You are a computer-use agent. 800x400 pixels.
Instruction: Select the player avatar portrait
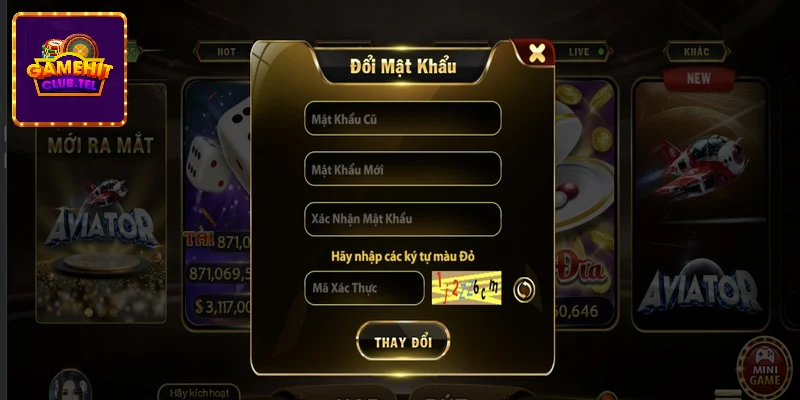(x=71, y=386)
